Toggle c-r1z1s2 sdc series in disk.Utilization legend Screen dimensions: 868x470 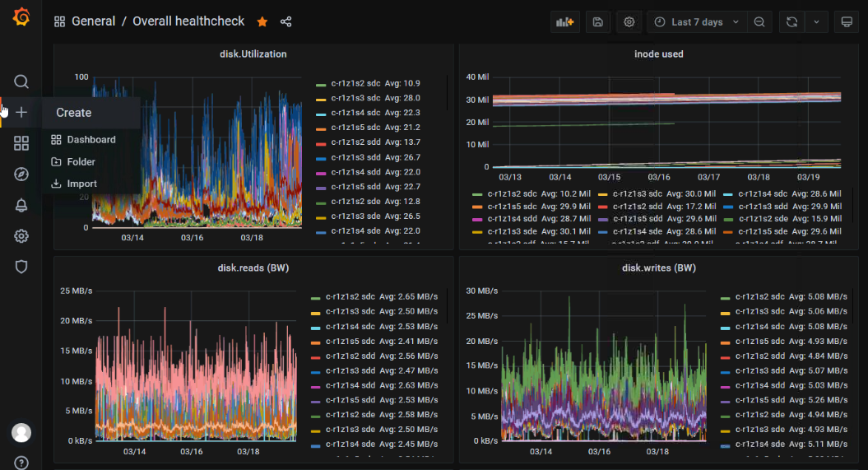pos(355,83)
